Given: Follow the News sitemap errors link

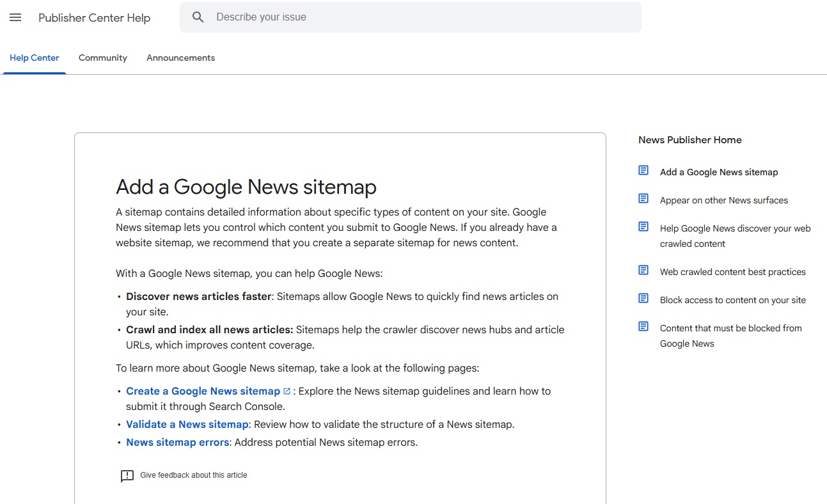Looking at the screenshot, I should (177, 443).
